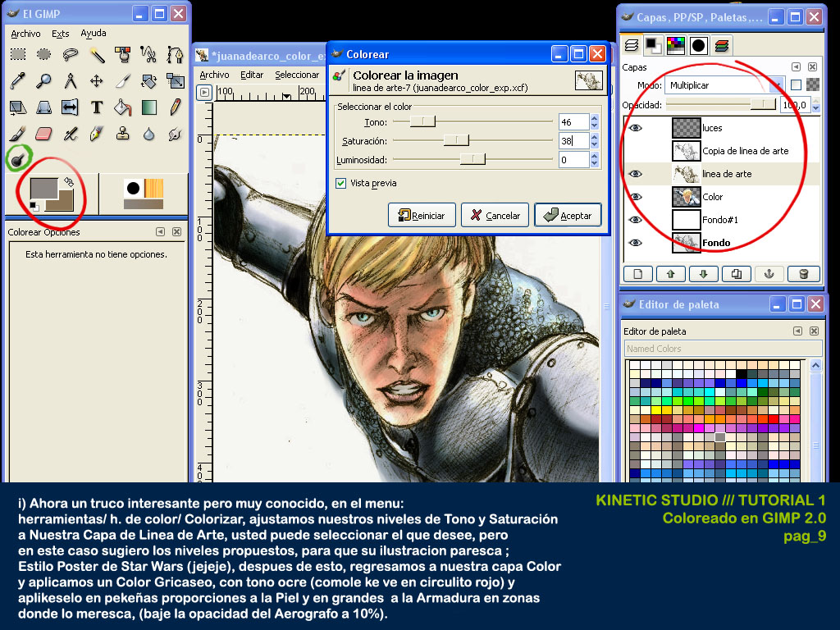
Task: Lower the selected layer down
Action: click(703, 274)
